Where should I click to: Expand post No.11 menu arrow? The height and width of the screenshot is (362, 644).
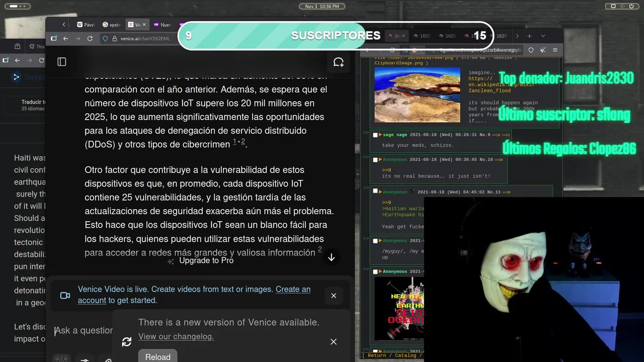click(380, 192)
